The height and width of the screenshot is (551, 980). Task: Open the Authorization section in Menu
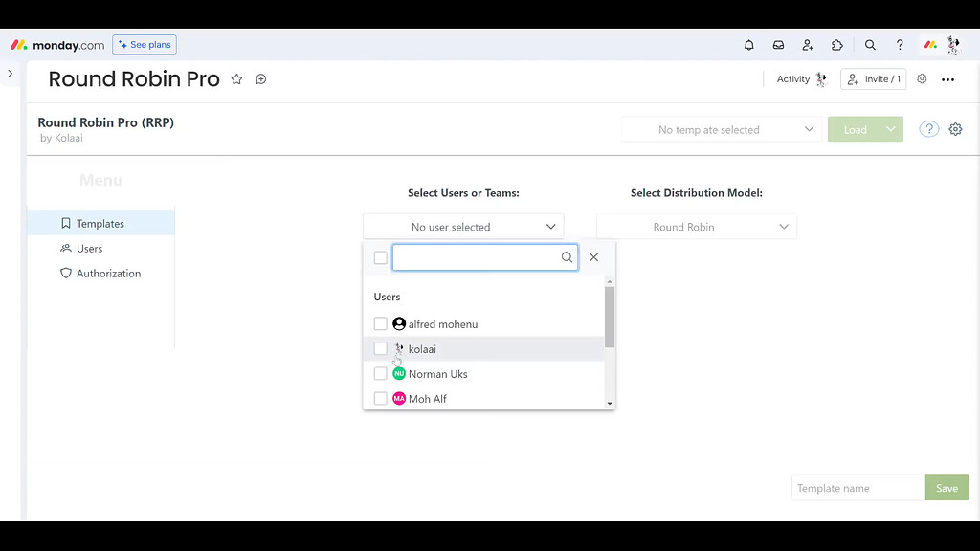click(x=108, y=273)
